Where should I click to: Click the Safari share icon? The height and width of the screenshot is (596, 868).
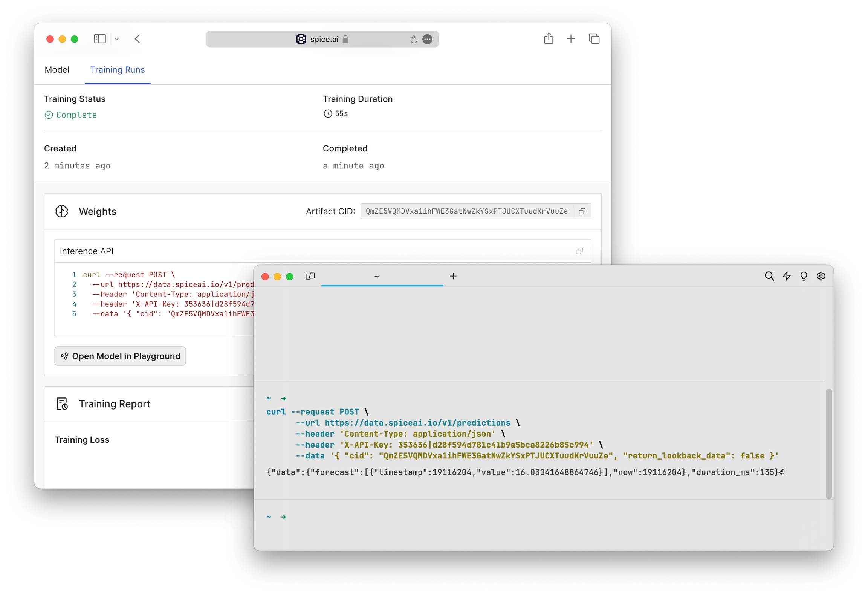[x=548, y=39]
